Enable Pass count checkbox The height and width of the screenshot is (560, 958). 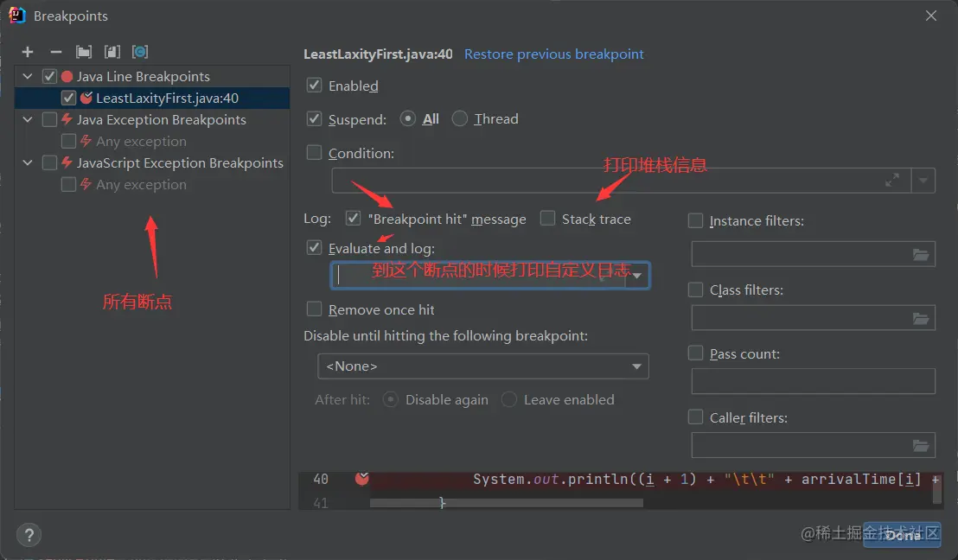click(695, 353)
